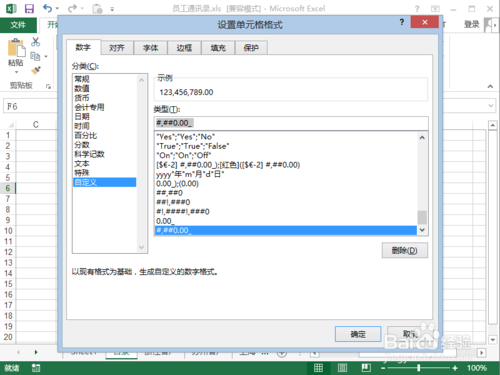Click the Page Layout view icon
500x375 pixels.
342,368
